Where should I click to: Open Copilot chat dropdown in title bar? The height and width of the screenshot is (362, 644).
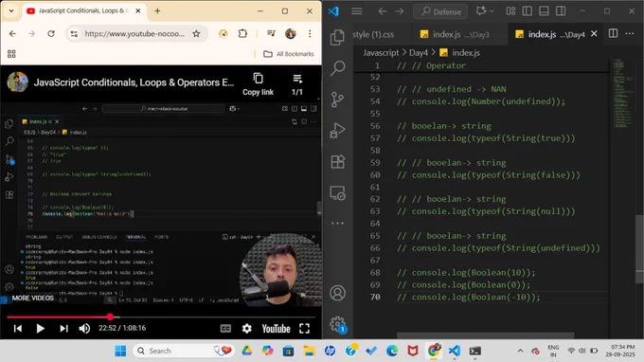(x=485, y=11)
